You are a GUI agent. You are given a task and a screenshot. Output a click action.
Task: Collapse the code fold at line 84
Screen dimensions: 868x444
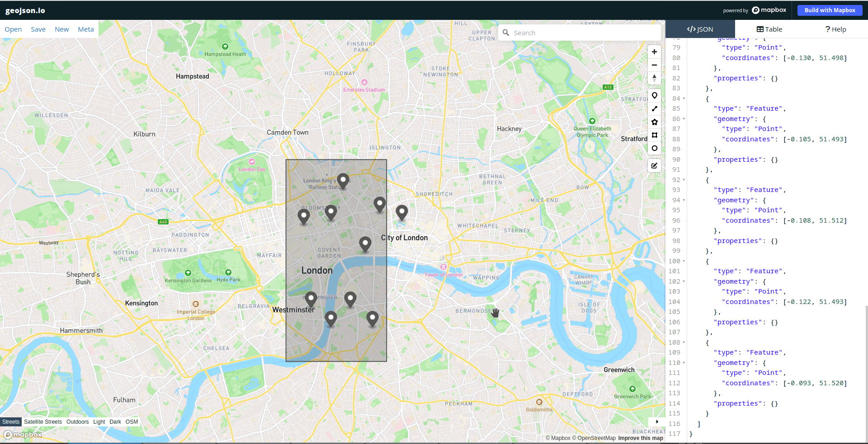[x=684, y=98]
